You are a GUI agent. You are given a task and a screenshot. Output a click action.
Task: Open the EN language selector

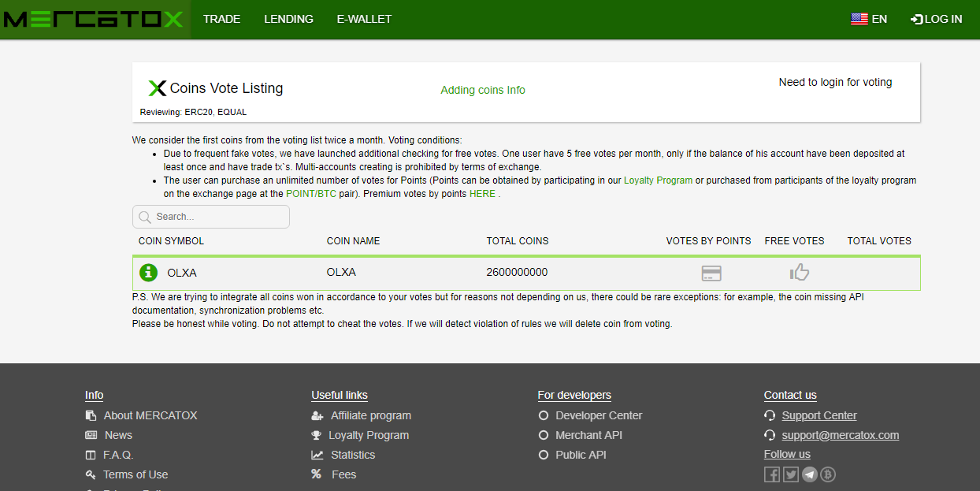[x=869, y=19]
